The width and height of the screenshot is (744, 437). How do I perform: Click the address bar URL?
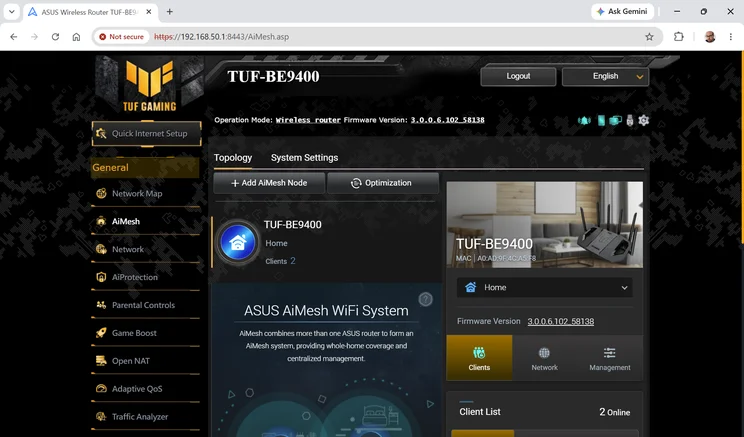[x=222, y=37]
